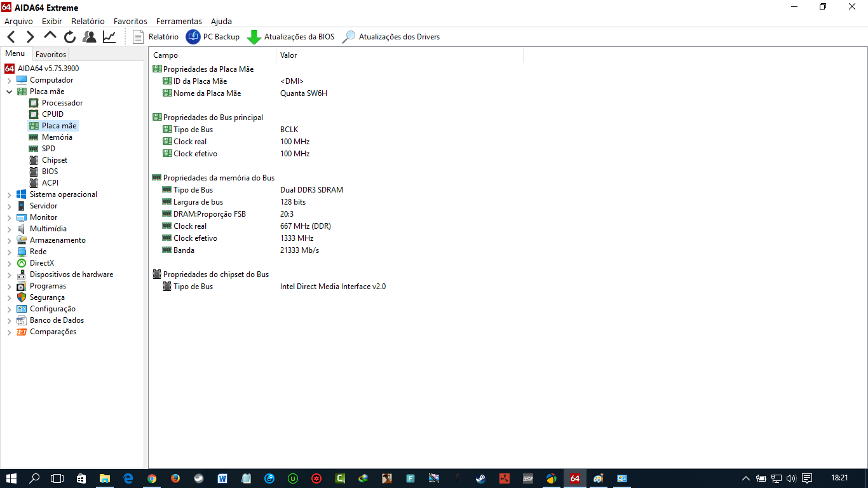
Task: Select the ACPI item in tree
Action: point(50,183)
